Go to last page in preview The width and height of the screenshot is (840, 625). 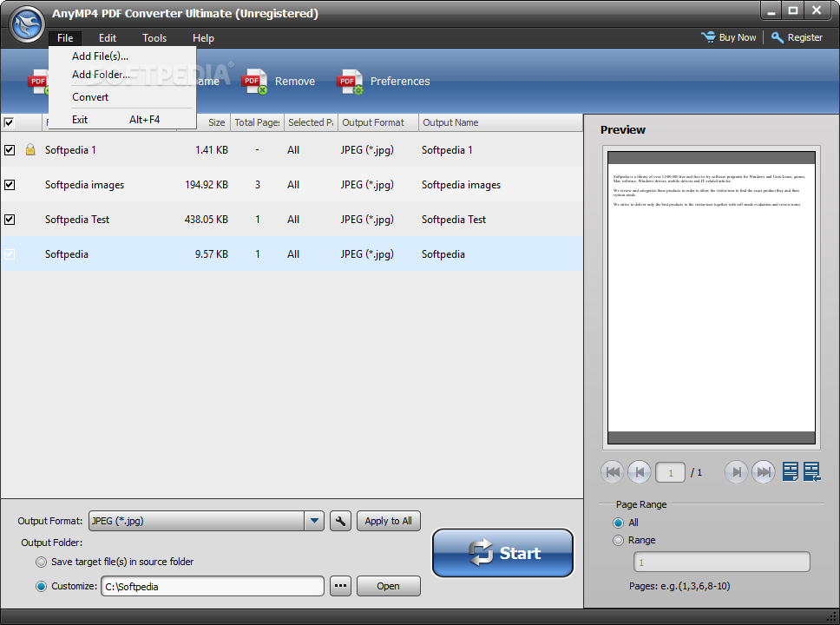pyautogui.click(x=764, y=472)
